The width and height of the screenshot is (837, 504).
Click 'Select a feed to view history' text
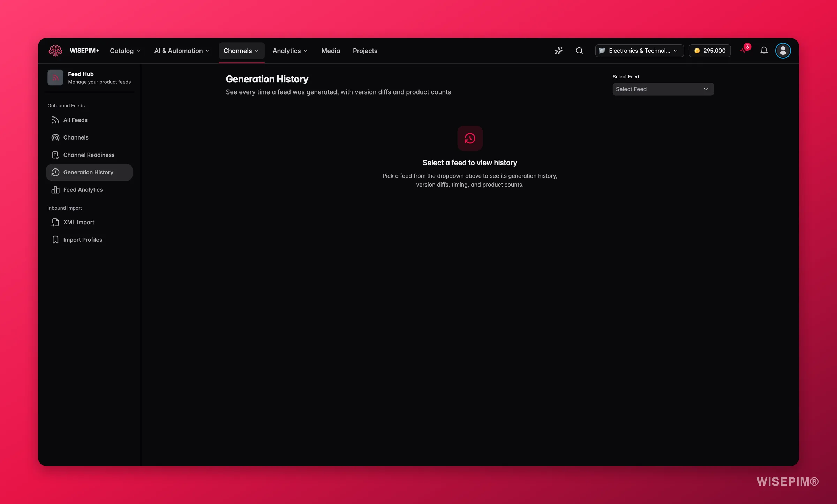tap(470, 163)
